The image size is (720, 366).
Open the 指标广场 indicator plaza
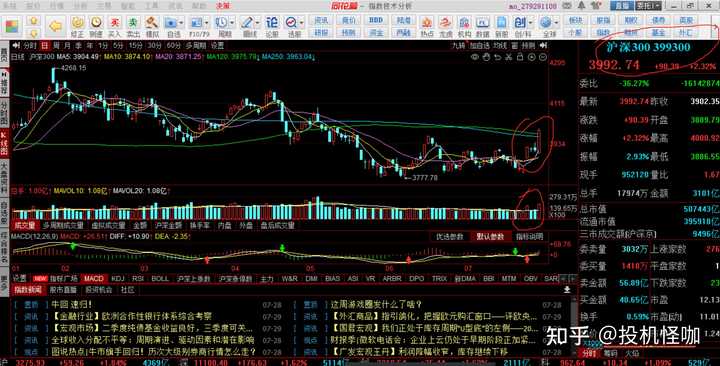point(63,279)
